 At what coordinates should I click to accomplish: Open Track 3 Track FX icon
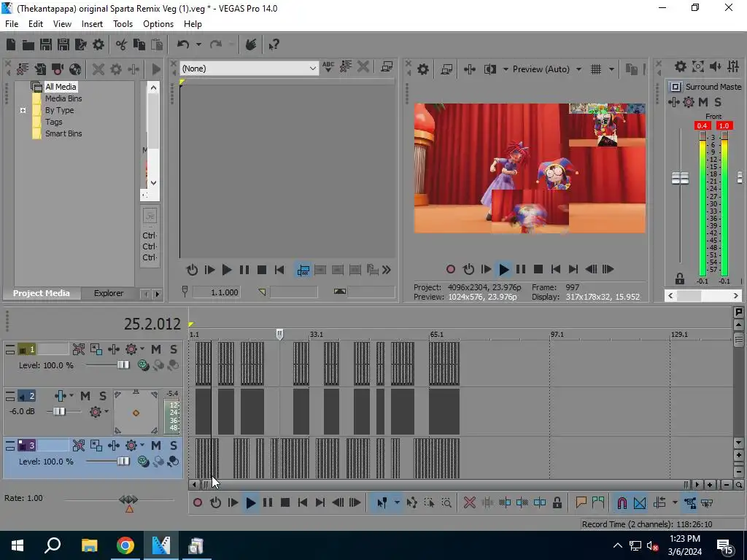(x=114, y=446)
